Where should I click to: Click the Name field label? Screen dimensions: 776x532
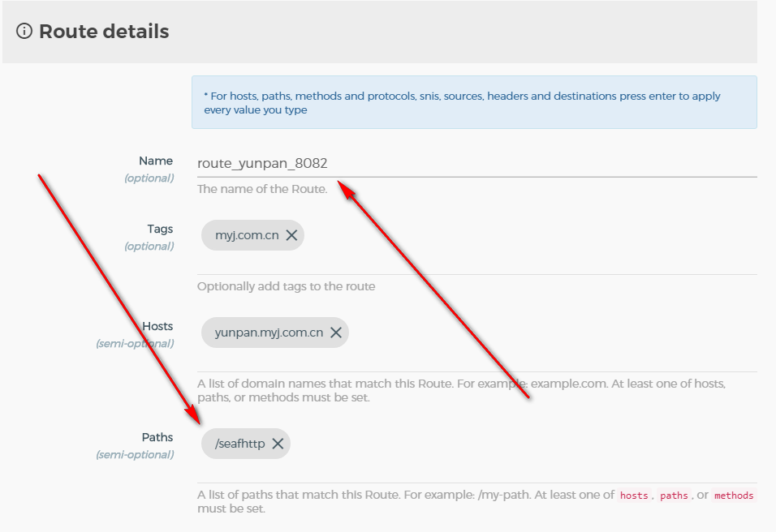[156, 161]
